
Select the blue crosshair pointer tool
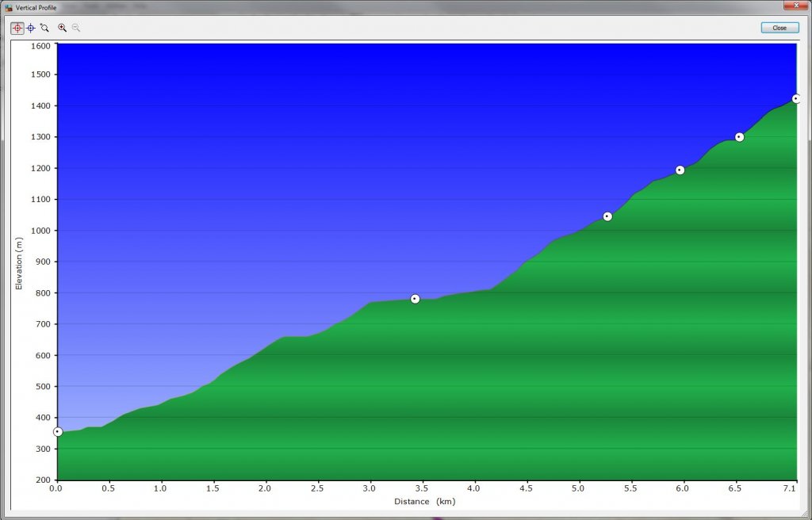31,27
